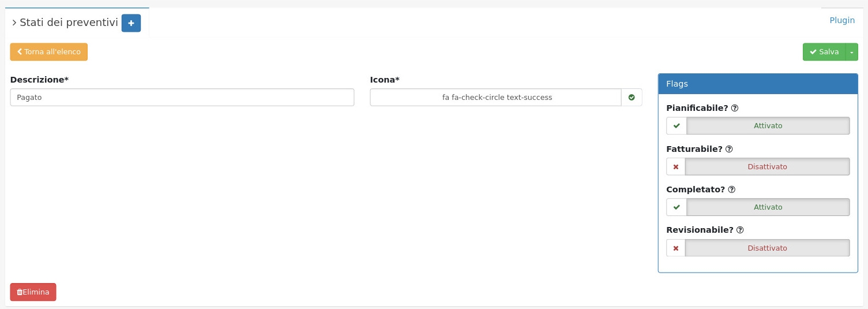
Task: Click red X icon on Revisionabile toggle
Action: click(676, 248)
